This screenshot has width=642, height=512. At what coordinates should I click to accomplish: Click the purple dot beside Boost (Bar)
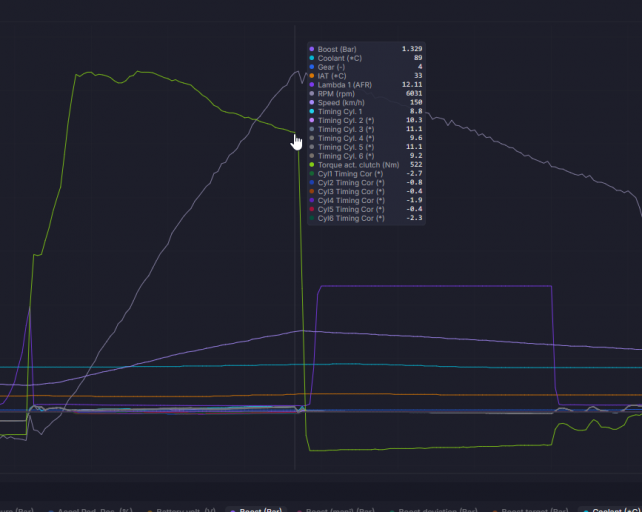312,49
